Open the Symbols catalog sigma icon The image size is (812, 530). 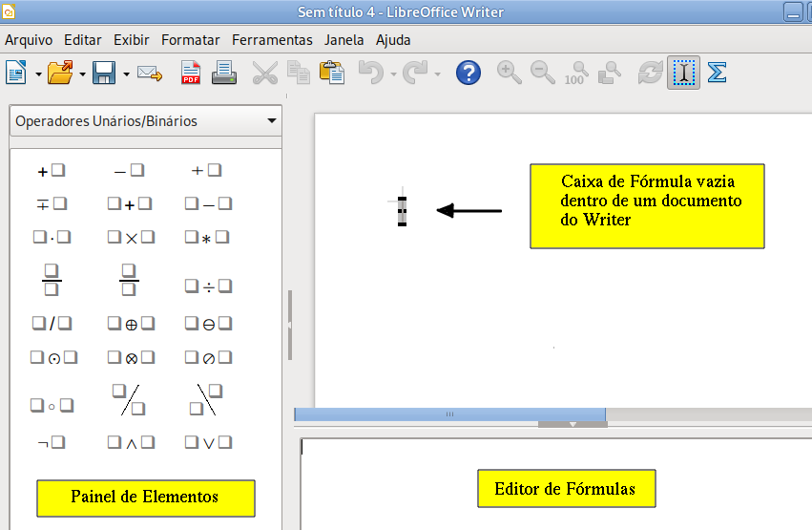718,73
